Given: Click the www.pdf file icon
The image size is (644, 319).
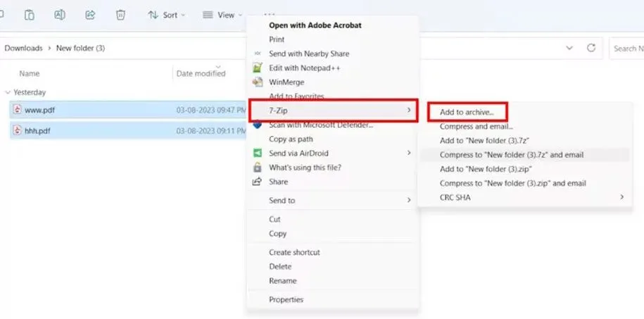Looking at the screenshot, I should pos(18,111).
